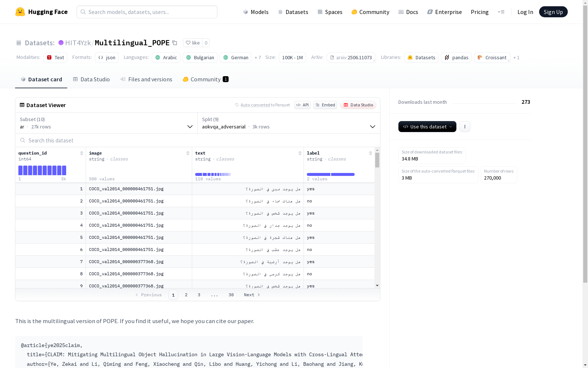Click the Croissant library tag

pos(492,57)
